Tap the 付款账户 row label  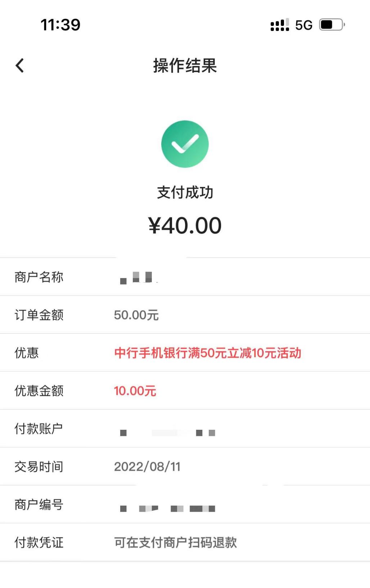click(x=39, y=429)
